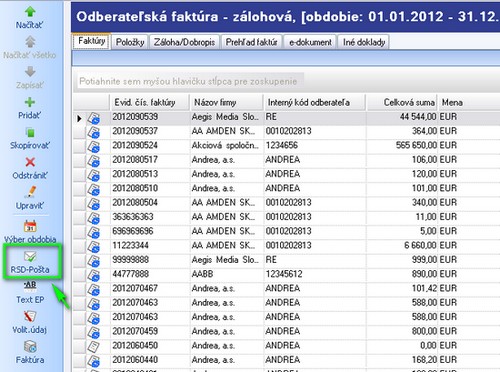Click the Načítať green arrow icon
The image size is (500, 372).
click(30, 12)
